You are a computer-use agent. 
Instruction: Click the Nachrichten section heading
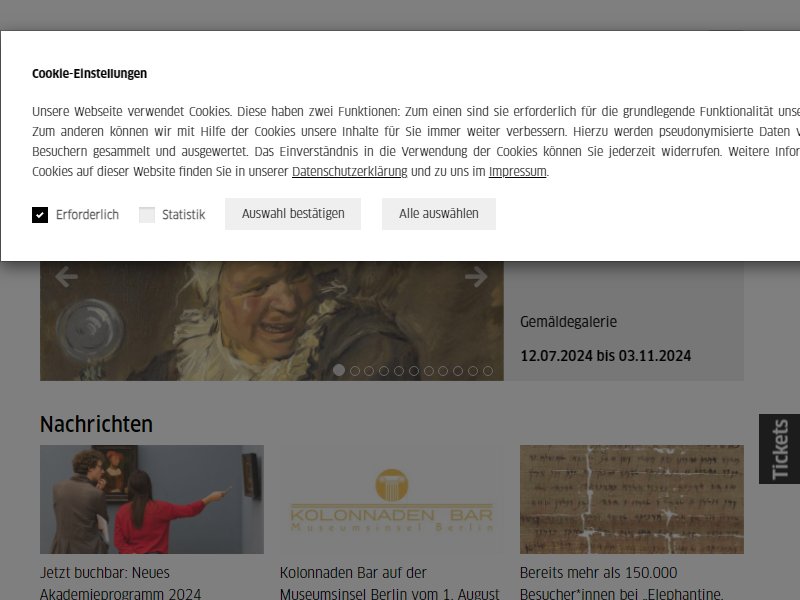[x=96, y=424]
